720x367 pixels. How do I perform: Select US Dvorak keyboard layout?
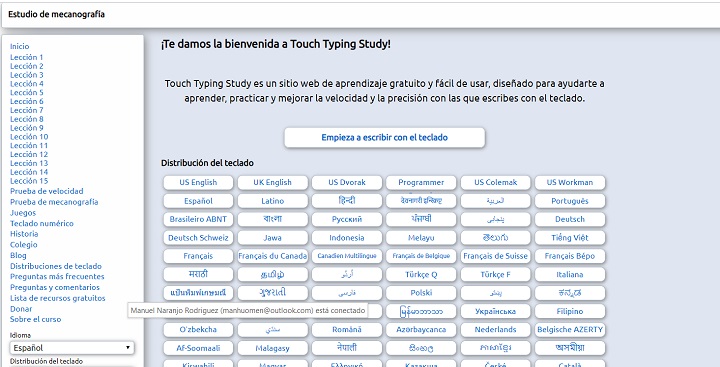tap(347, 182)
